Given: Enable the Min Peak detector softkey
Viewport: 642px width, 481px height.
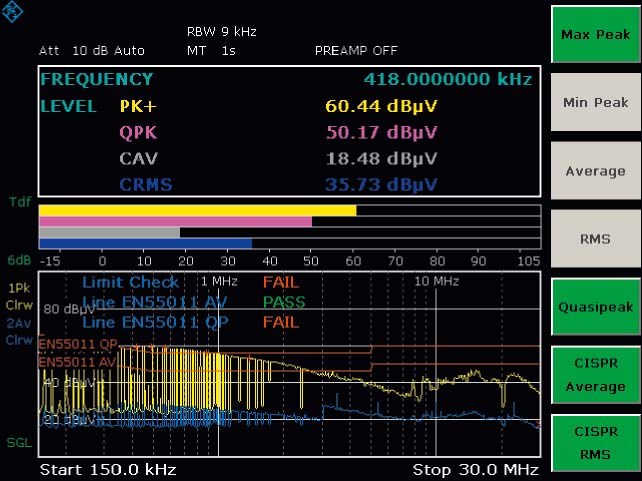Looking at the screenshot, I should pos(596,102).
